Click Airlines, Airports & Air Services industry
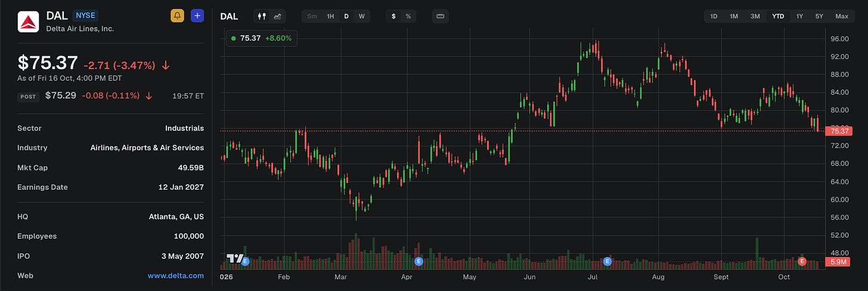The width and height of the screenshot is (868, 291). pyautogui.click(x=147, y=148)
